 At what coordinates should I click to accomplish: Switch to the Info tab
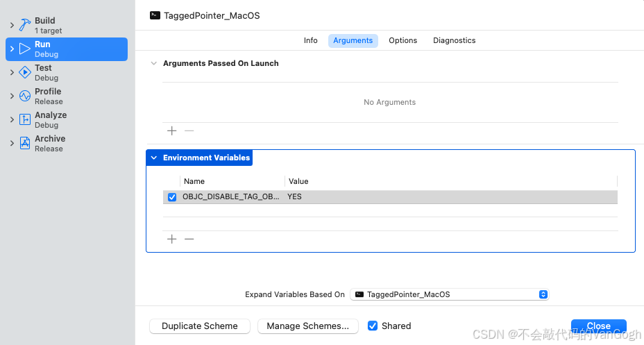310,40
